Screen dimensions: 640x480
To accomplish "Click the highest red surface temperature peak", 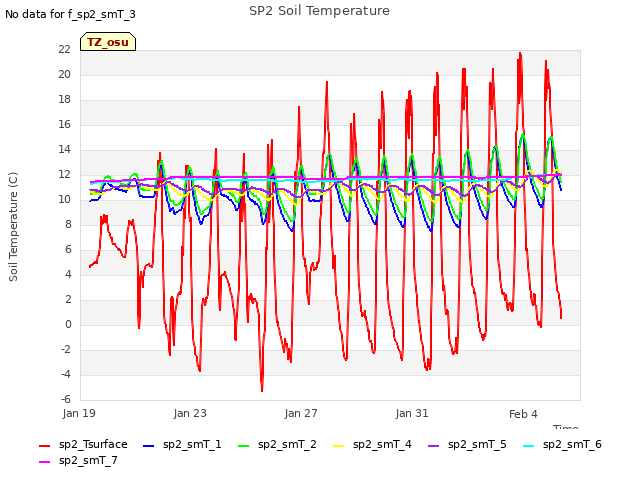I will click(520, 53).
